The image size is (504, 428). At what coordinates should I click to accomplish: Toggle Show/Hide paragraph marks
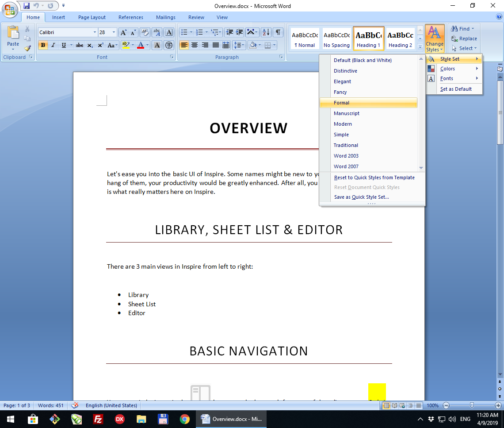tap(278, 32)
